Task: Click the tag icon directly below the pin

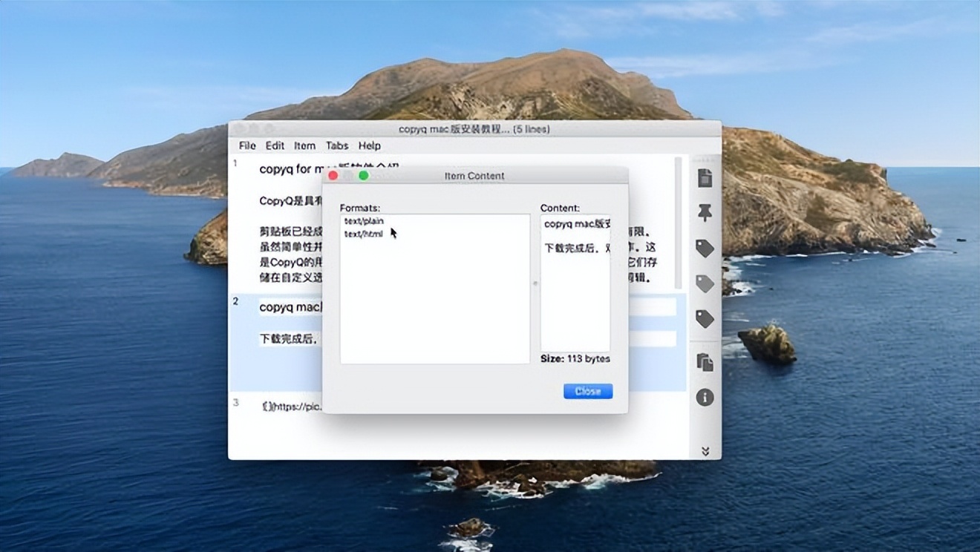Action: click(705, 248)
